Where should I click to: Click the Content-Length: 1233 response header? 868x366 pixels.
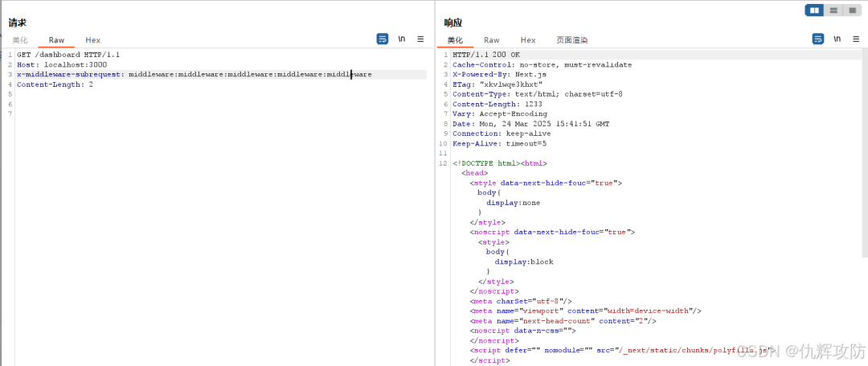pos(497,104)
